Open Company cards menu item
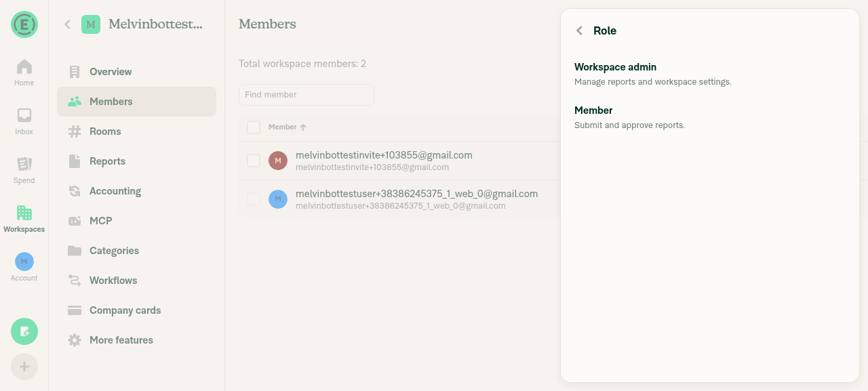The image size is (868, 391). coord(136,310)
